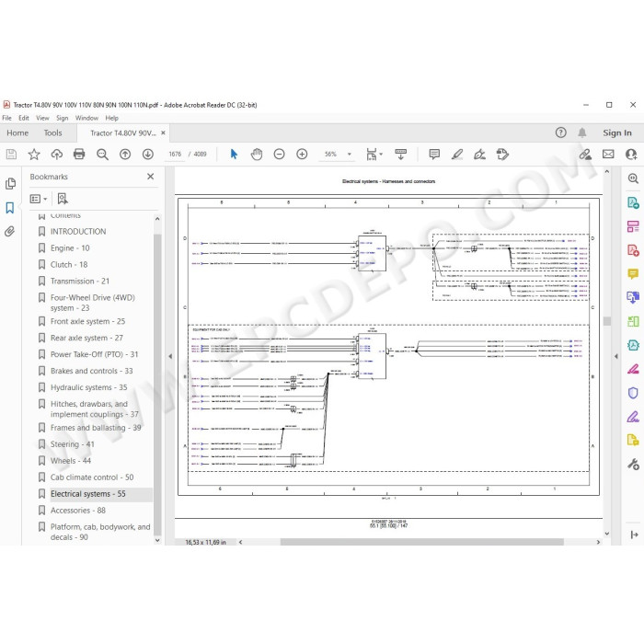Viewport: 644px width, 644px height.
Task: Open the INTRODUCTION bookmark
Action: pos(78,231)
